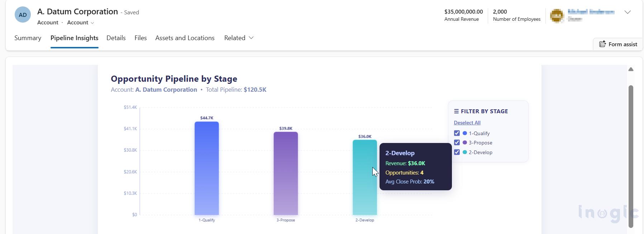Click the teal 2-Develop bar in chart

365,177
